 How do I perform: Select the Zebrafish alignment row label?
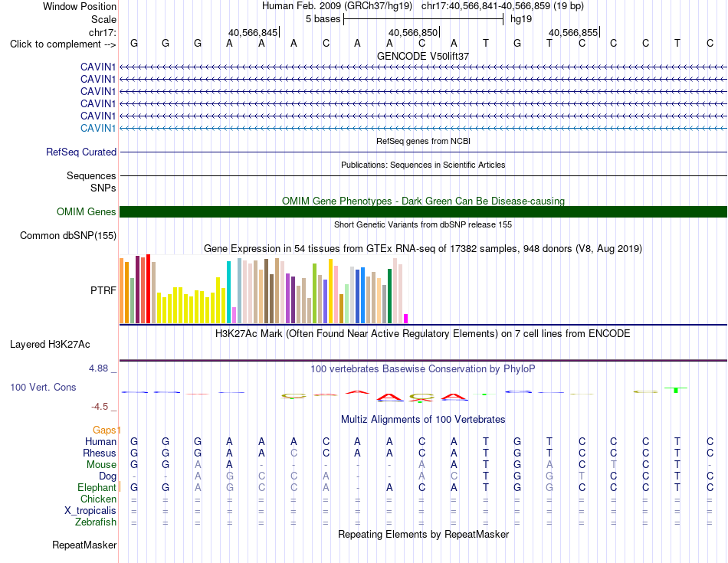[x=96, y=522]
